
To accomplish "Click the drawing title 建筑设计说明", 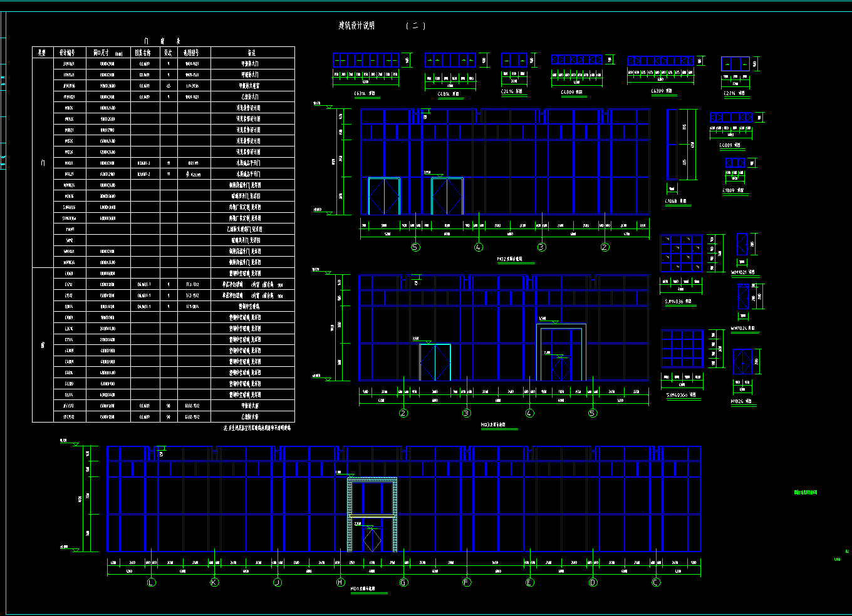I will [356, 26].
